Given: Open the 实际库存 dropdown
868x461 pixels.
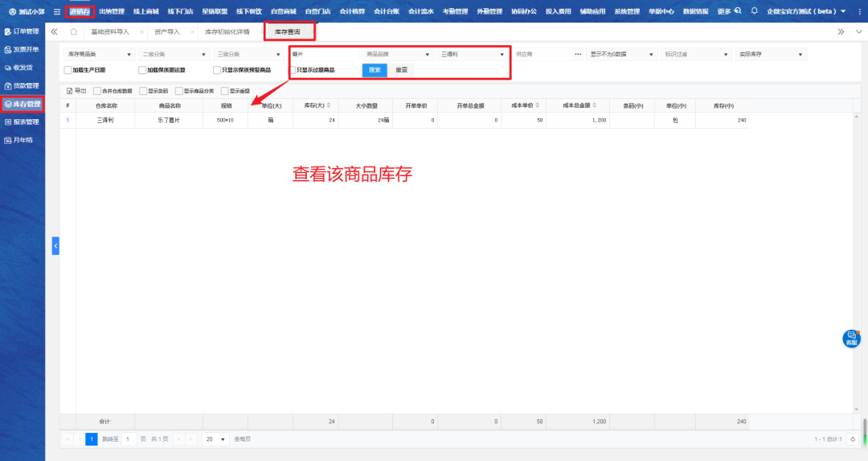Looking at the screenshot, I should [771, 55].
